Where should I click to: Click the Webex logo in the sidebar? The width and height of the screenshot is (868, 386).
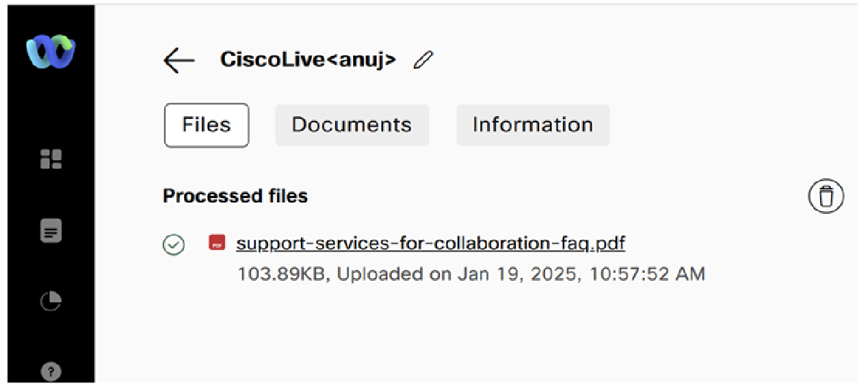click(x=51, y=52)
